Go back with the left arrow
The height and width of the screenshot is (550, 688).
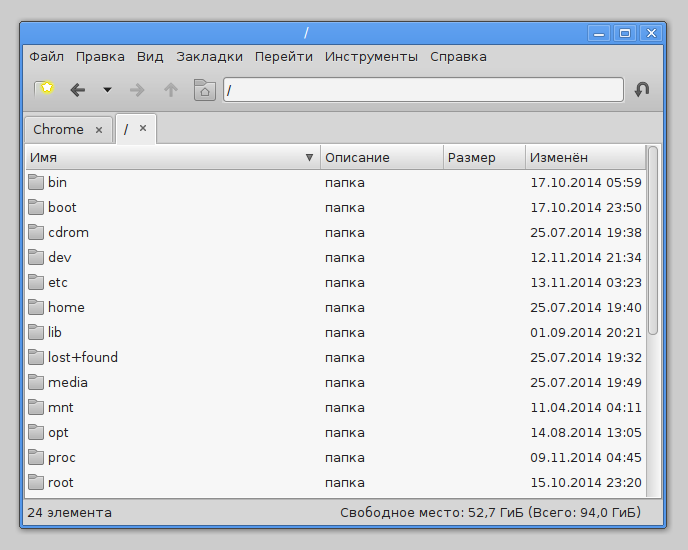click(78, 90)
